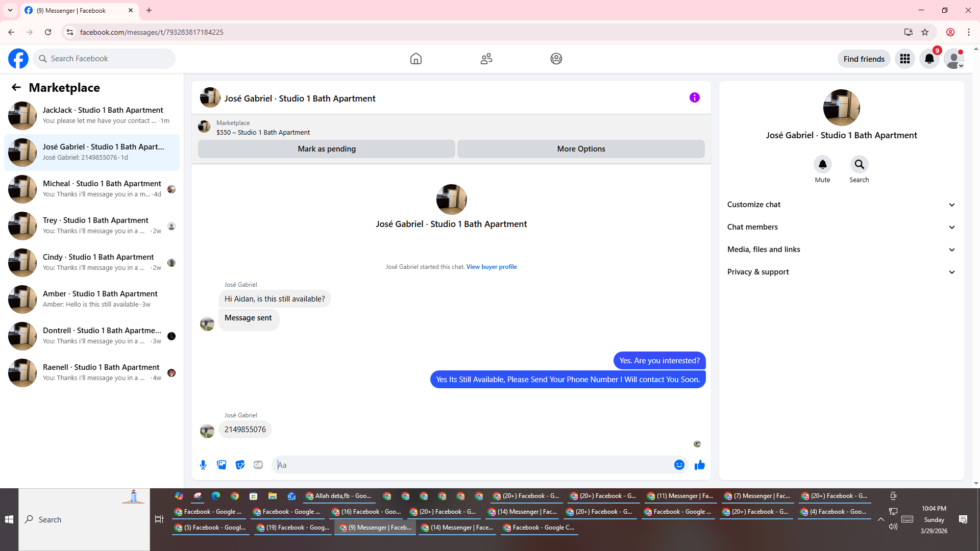Open Windows Start menu
Screen dimensions: 980x551
(x=9, y=519)
